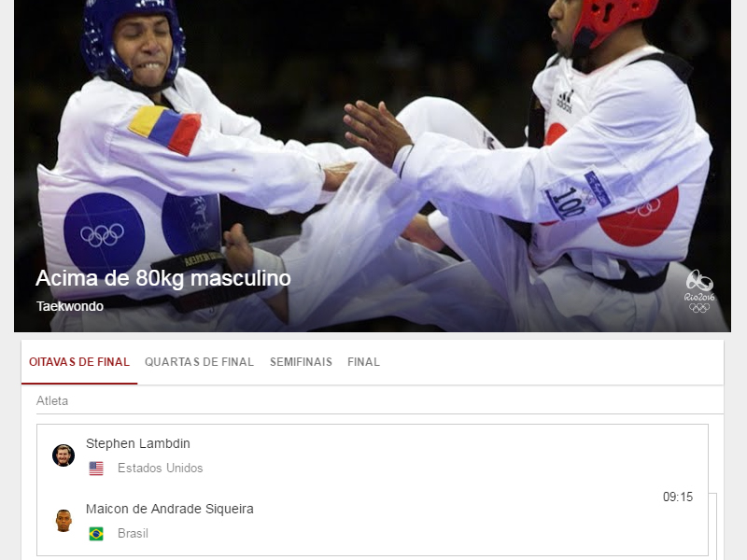Open the Semifinais tab
The width and height of the screenshot is (747, 560).
point(301,362)
